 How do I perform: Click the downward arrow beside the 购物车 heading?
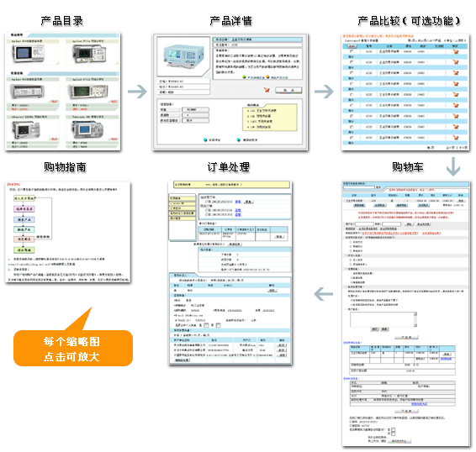click(x=453, y=166)
